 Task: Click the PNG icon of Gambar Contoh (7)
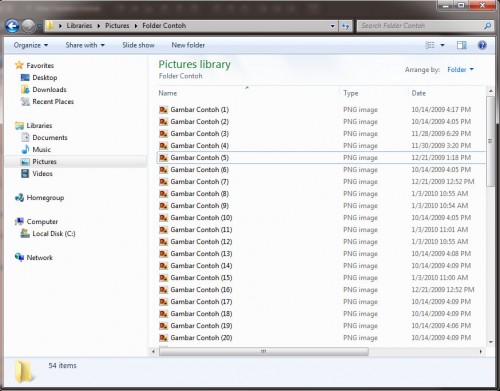163,182
